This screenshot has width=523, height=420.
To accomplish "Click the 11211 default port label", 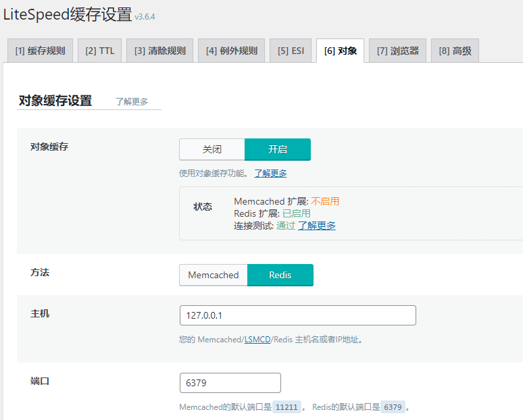I will pos(287,407).
